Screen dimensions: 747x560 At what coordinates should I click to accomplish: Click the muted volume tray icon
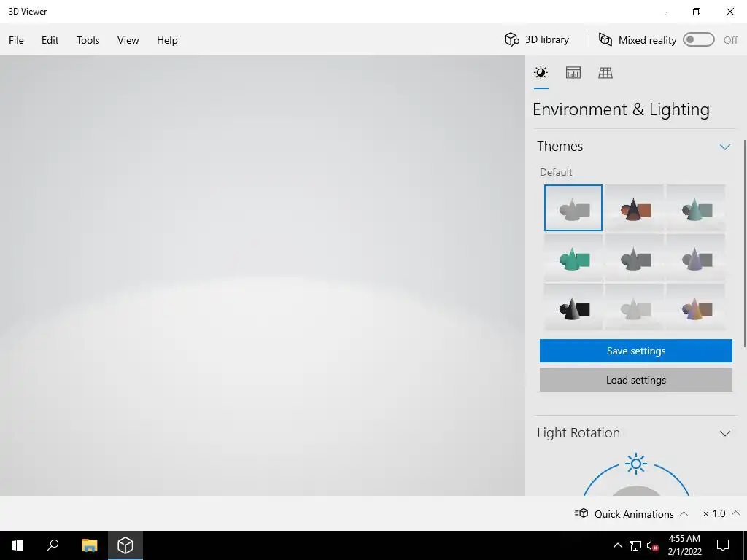[652, 545]
